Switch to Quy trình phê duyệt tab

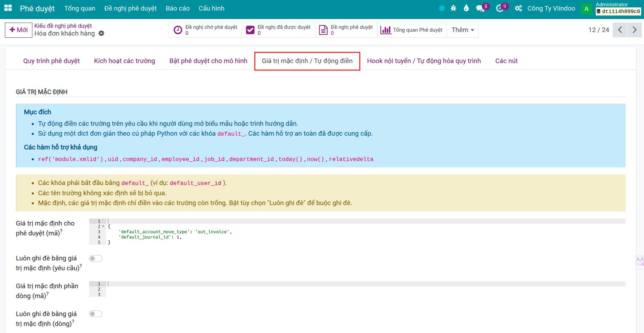click(51, 61)
